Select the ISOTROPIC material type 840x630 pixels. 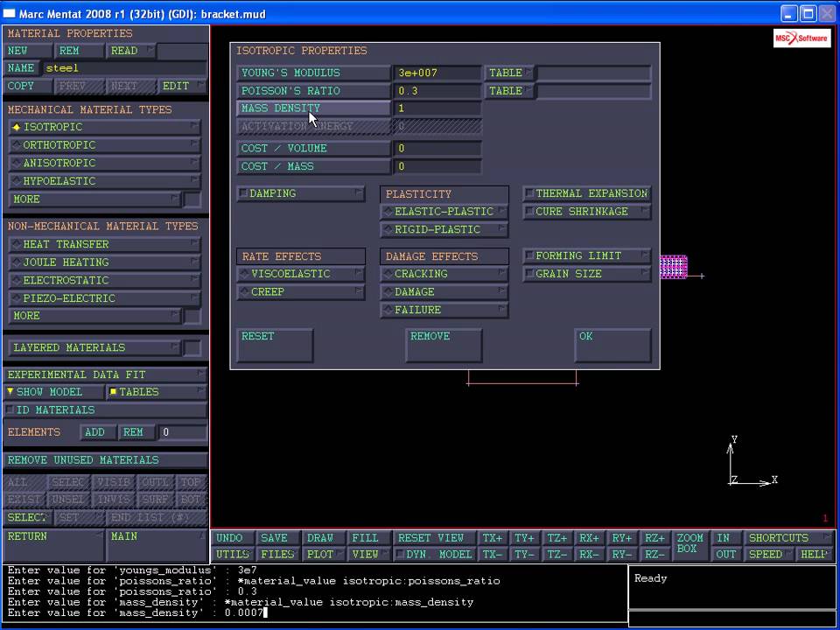coord(104,127)
